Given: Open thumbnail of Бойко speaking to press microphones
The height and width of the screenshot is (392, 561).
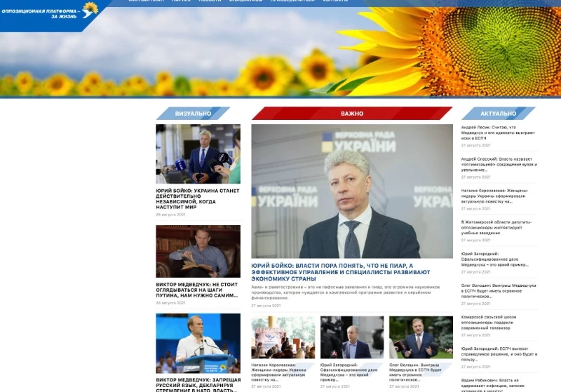Looking at the screenshot, I should tap(198, 154).
